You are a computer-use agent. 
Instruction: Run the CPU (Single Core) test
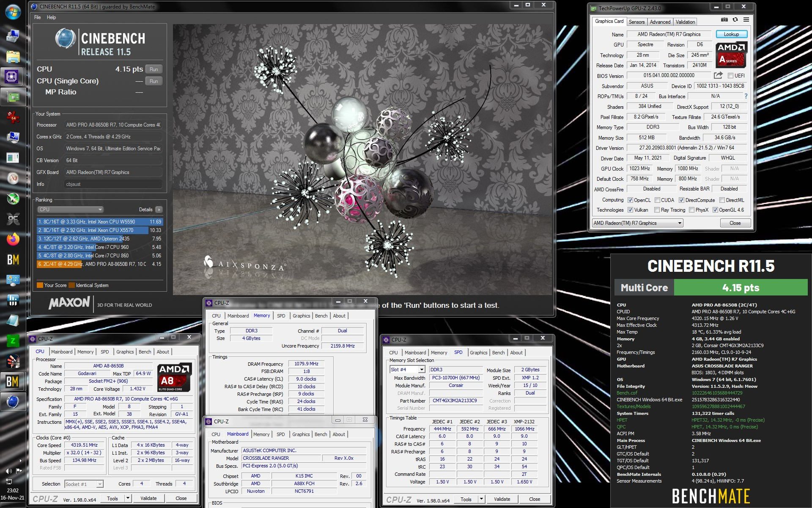pyautogui.click(x=154, y=81)
